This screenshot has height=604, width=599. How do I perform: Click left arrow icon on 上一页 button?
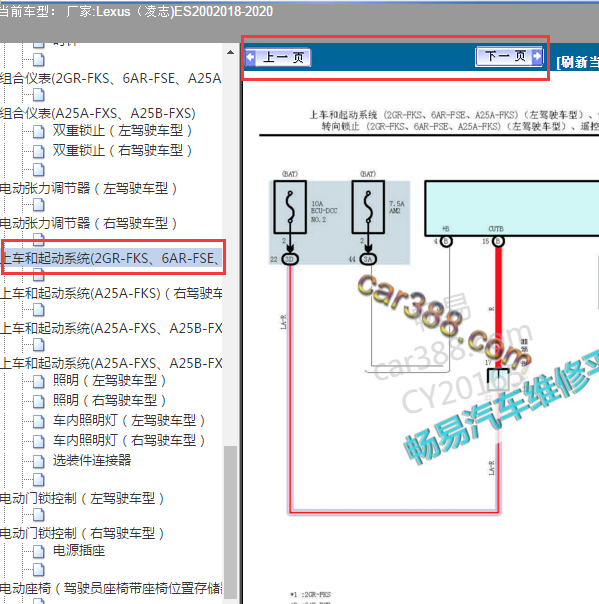tap(251, 57)
